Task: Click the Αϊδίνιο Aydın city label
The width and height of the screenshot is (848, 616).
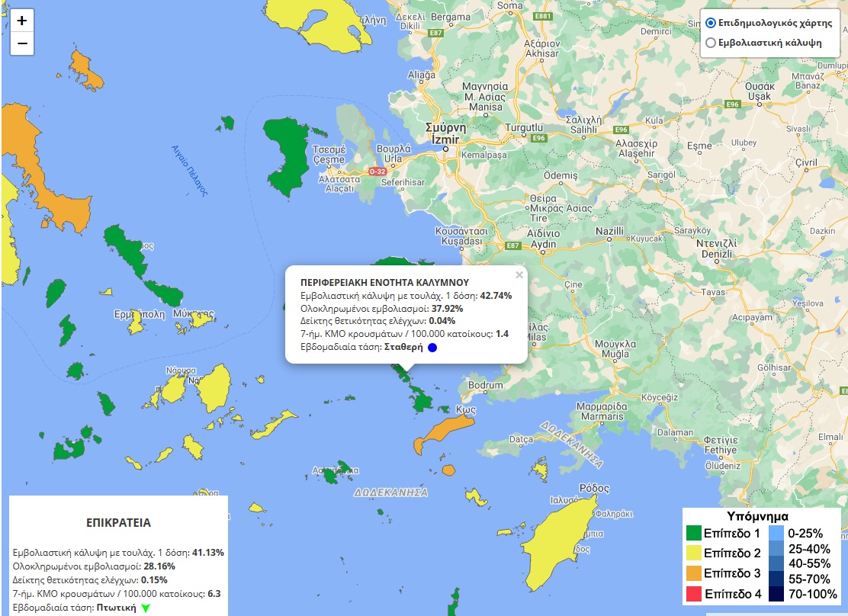Action: coord(544,239)
